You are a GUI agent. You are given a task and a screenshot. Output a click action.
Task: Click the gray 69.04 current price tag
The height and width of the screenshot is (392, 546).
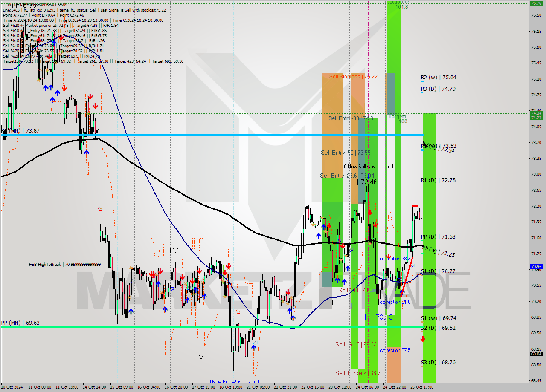pos(536,354)
